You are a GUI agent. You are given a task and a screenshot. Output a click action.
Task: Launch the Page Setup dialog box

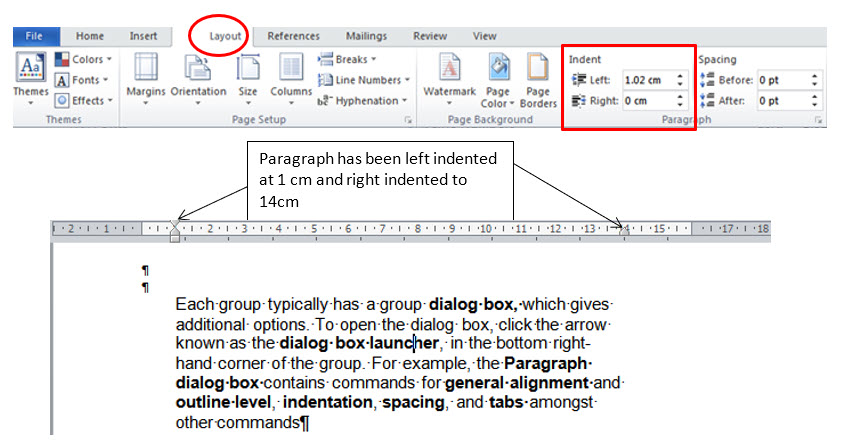coord(408,120)
